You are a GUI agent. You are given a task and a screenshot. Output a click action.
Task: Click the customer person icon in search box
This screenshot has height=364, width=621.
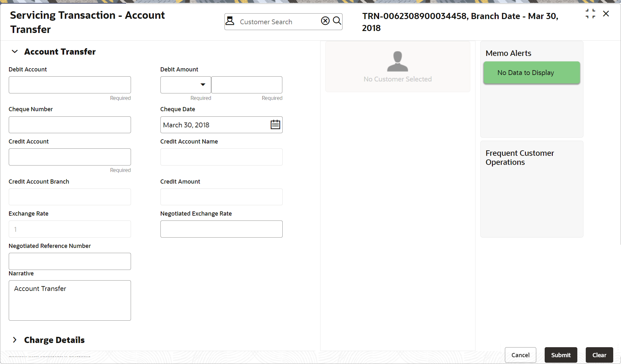[x=230, y=21]
